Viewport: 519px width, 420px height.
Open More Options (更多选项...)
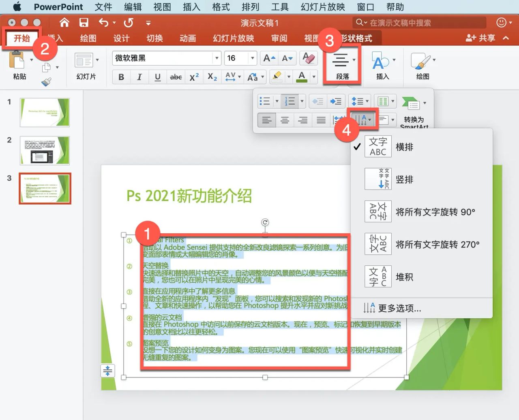point(422,308)
